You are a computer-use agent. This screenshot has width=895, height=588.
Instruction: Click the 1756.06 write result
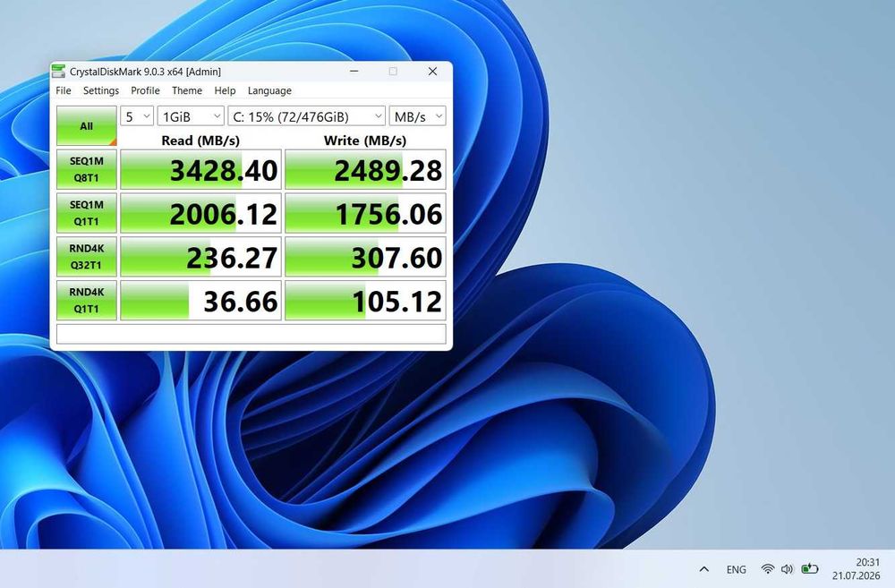point(365,213)
